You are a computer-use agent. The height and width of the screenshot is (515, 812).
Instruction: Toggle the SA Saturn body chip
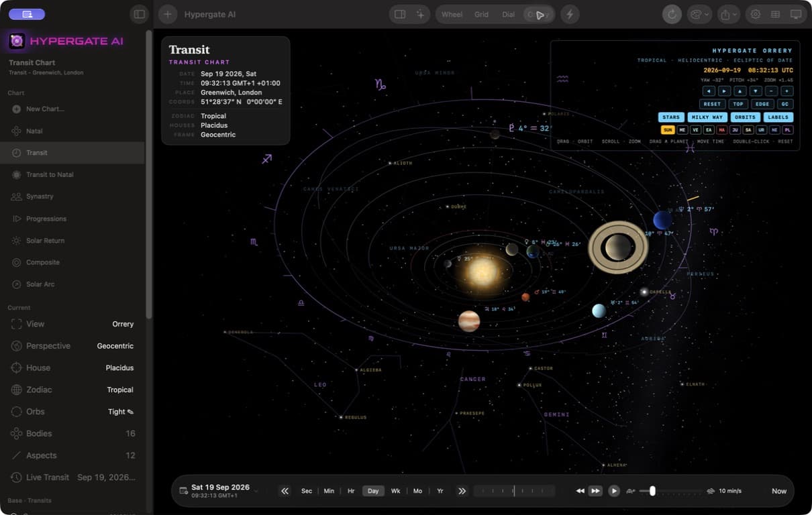(748, 130)
